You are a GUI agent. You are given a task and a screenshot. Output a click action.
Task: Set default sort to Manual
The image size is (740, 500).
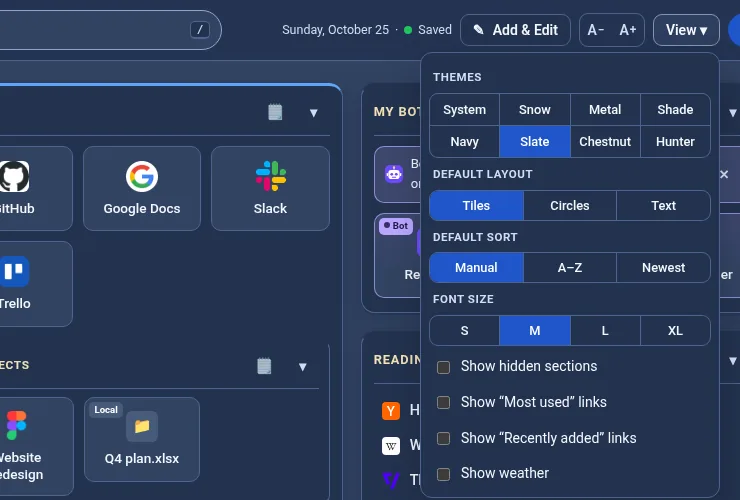[x=476, y=267]
